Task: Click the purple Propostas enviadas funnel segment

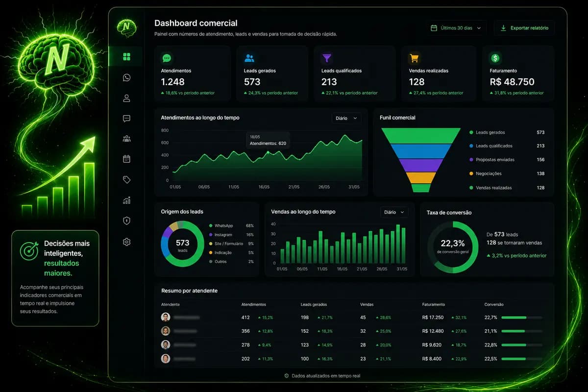Action: [421, 165]
